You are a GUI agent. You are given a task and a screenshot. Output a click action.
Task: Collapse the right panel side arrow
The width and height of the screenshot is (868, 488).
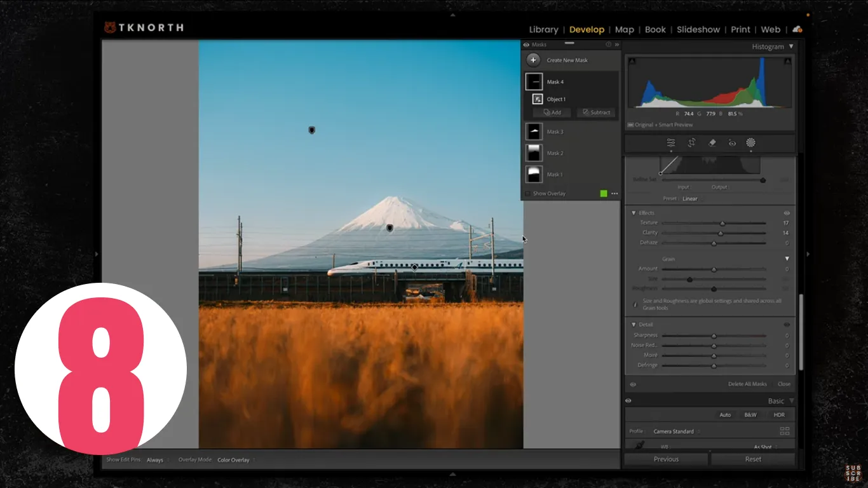(808, 254)
